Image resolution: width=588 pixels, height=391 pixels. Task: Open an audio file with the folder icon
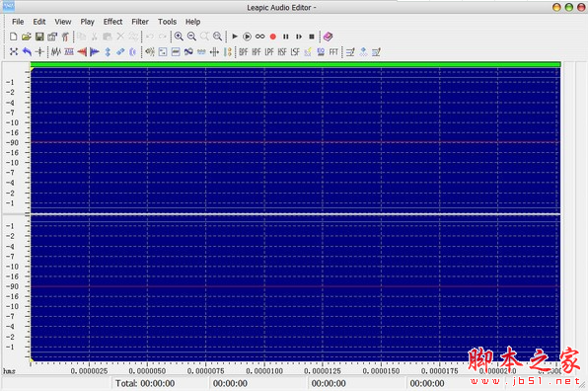tap(27, 37)
